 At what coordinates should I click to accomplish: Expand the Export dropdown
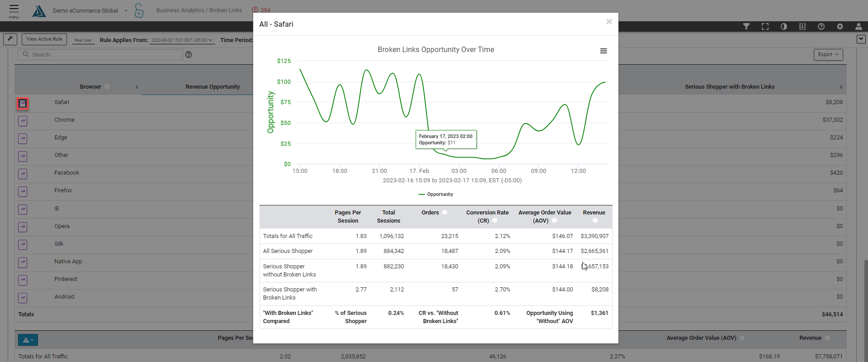[x=828, y=55]
